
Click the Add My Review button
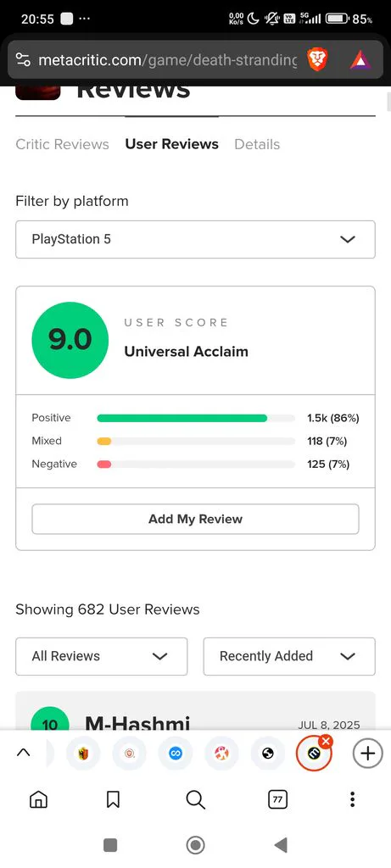tap(195, 520)
